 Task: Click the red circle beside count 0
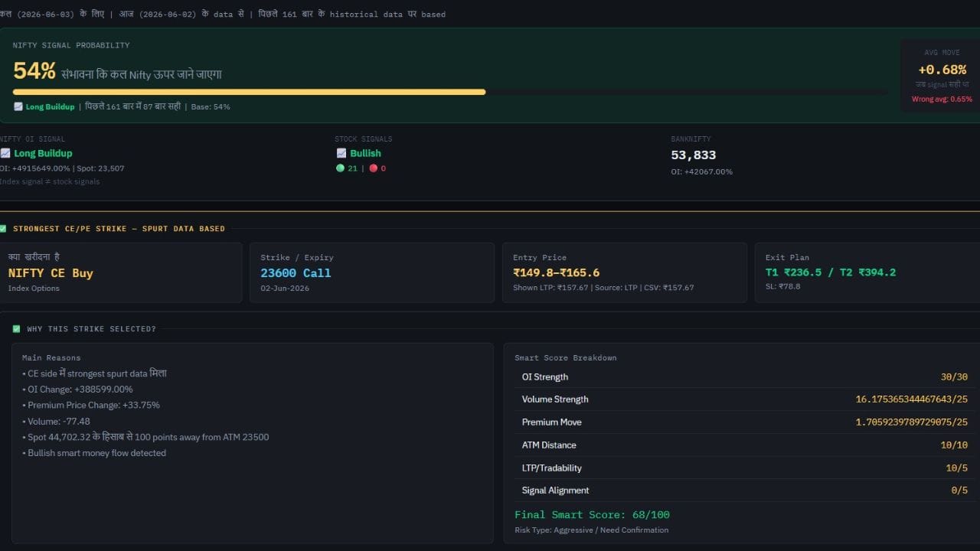point(374,168)
